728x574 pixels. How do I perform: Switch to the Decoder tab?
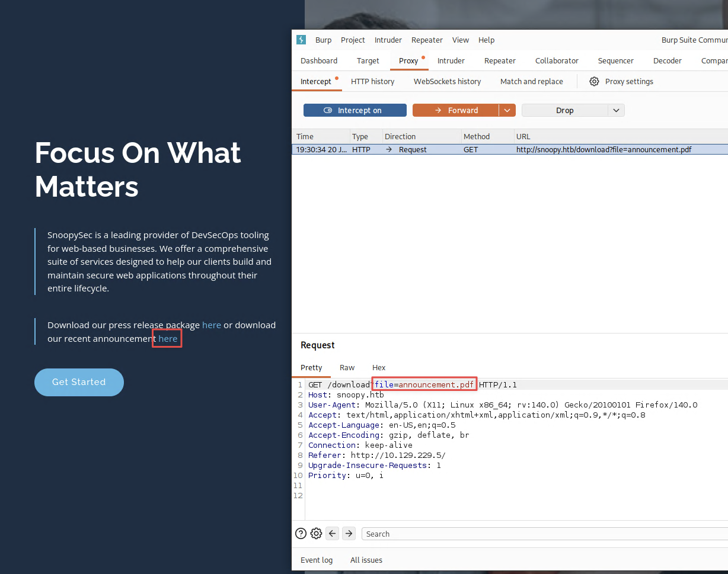coord(668,60)
